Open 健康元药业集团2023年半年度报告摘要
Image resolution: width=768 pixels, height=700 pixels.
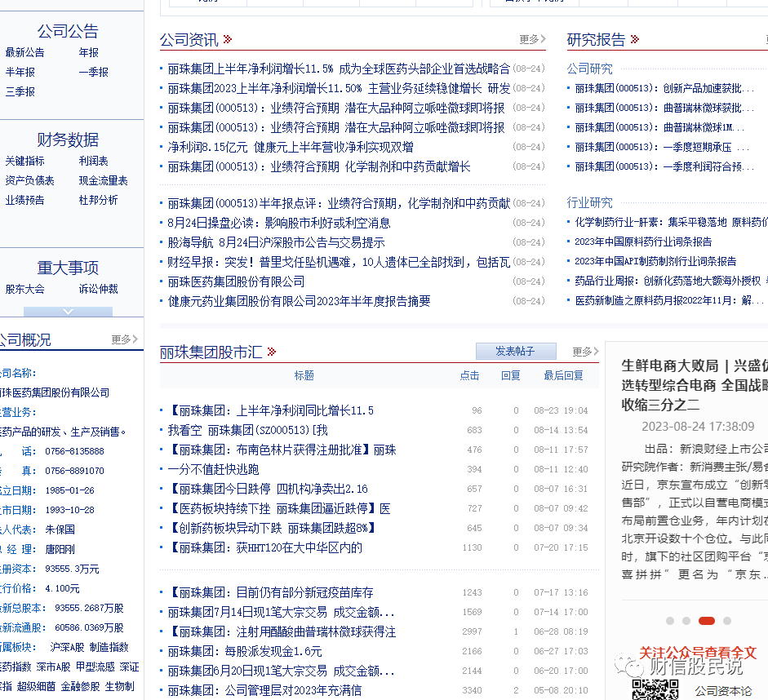point(300,301)
